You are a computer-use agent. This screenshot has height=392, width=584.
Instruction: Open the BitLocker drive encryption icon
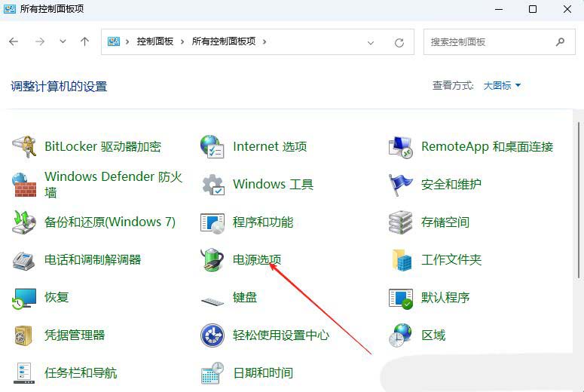click(25, 146)
